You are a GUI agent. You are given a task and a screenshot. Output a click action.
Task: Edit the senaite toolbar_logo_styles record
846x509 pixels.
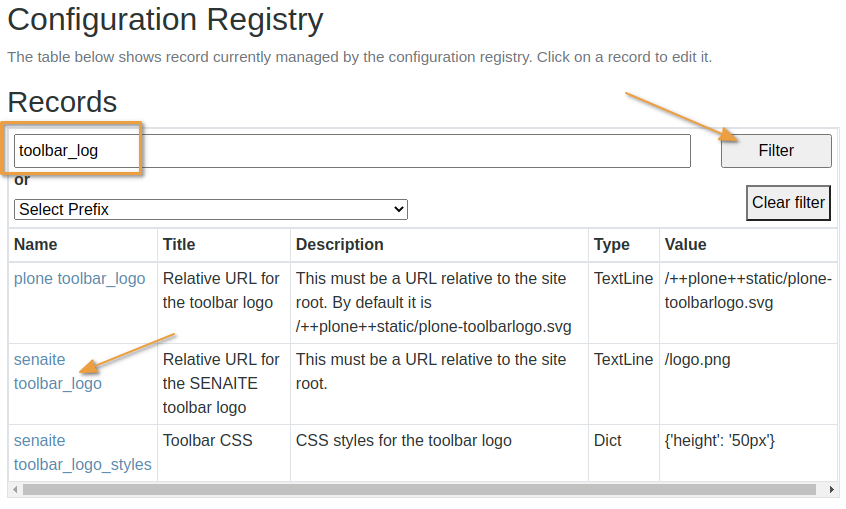(82, 452)
